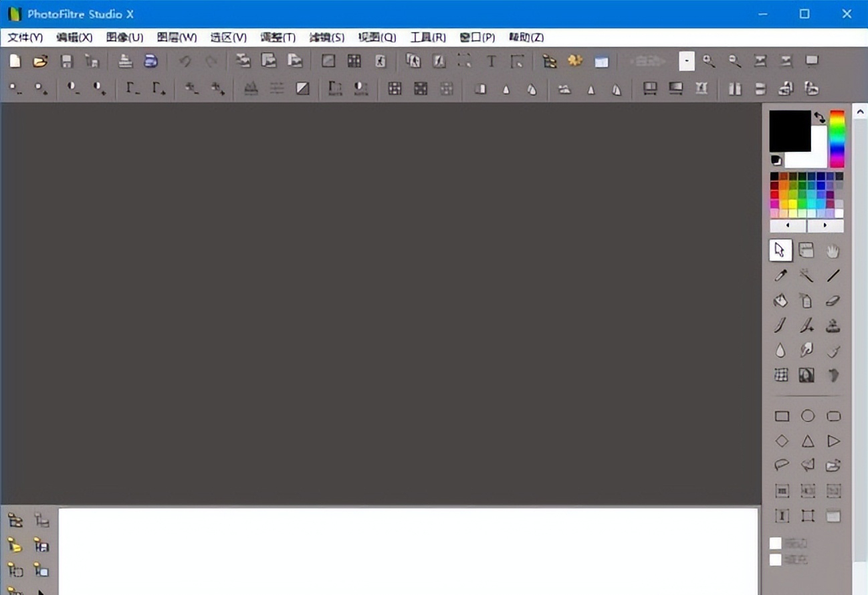This screenshot has width=868, height=595.
Task: Select the Hand move tool
Action: click(833, 251)
